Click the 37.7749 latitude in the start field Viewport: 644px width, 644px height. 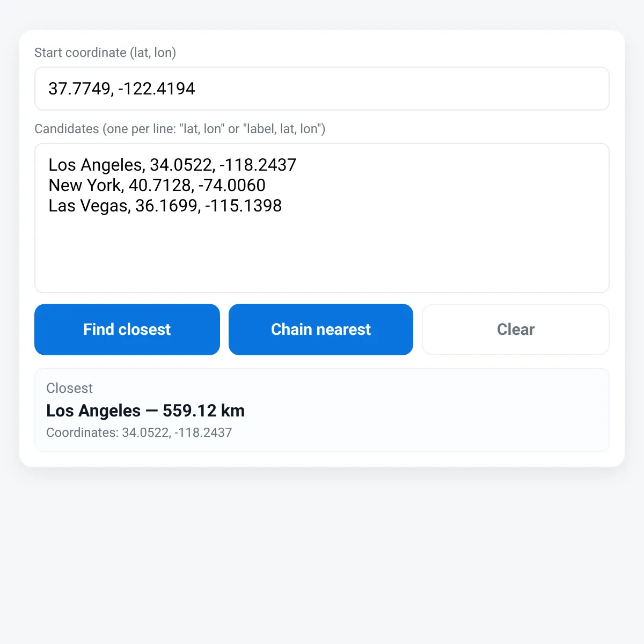79,89
